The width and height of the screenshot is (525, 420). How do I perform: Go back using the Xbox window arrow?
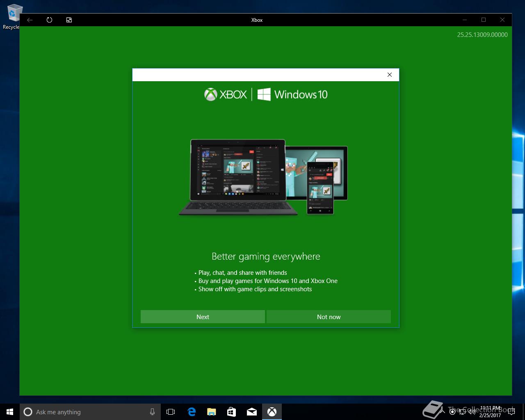[x=30, y=20]
